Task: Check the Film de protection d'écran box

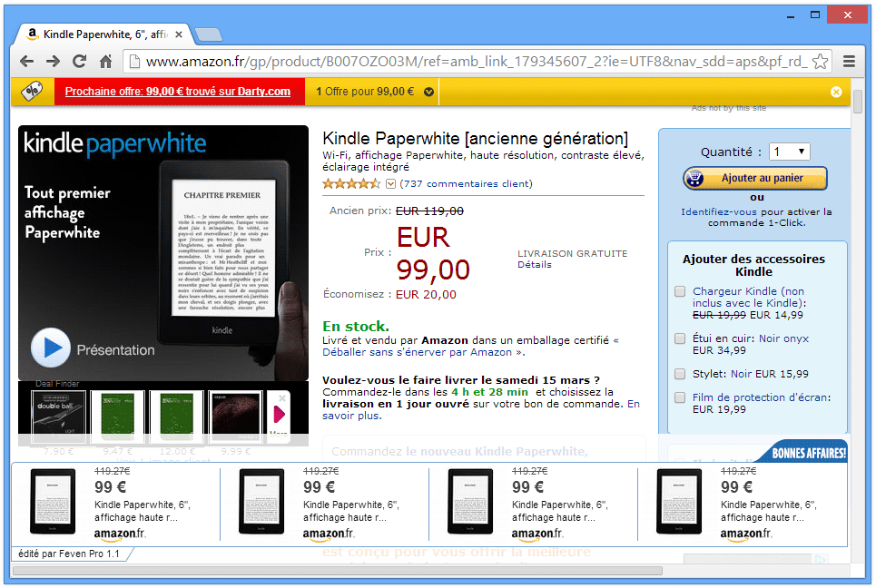Action: (x=680, y=397)
